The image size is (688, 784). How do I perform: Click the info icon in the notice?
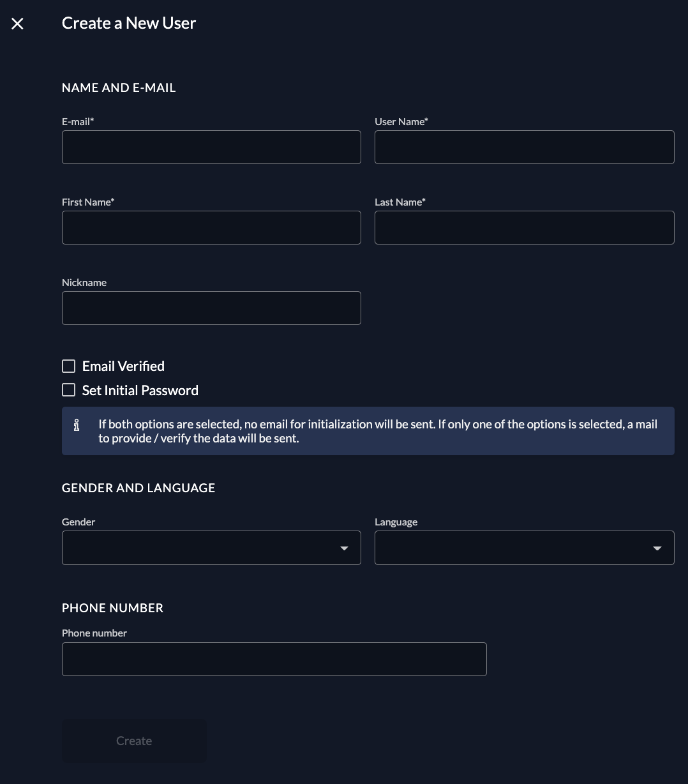(x=77, y=425)
